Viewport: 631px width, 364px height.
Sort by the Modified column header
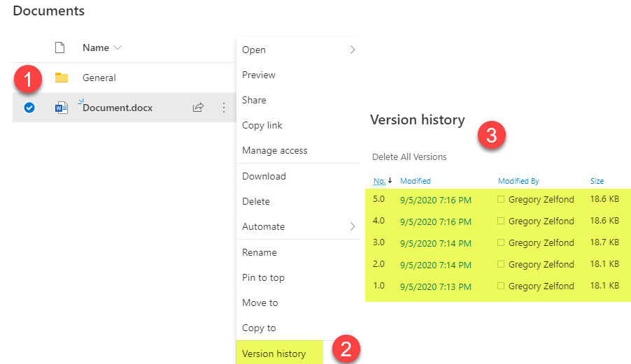coord(416,181)
